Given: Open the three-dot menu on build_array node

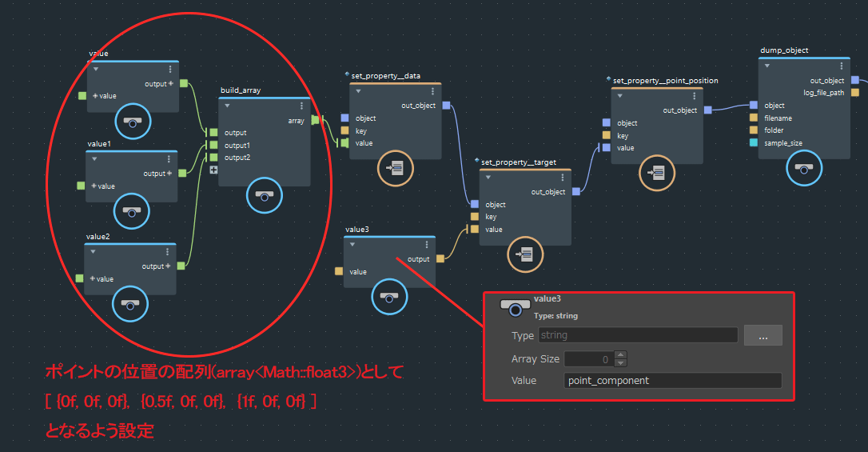Looking at the screenshot, I should click(x=301, y=106).
